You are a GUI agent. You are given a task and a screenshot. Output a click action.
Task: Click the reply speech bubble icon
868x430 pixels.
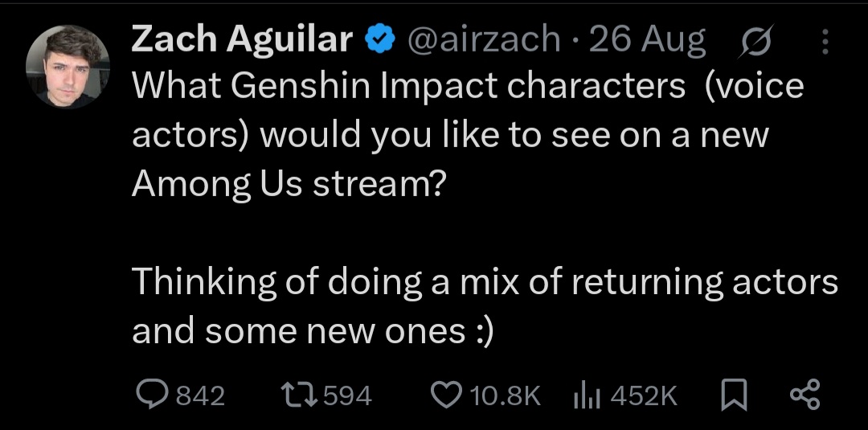pyautogui.click(x=150, y=394)
